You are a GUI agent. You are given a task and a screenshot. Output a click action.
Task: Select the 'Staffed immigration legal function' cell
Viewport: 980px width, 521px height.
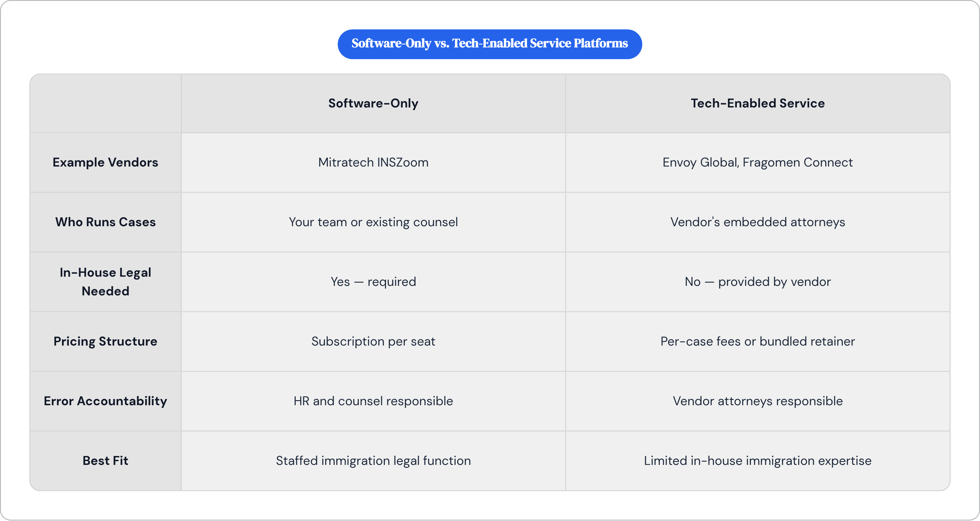click(x=373, y=461)
